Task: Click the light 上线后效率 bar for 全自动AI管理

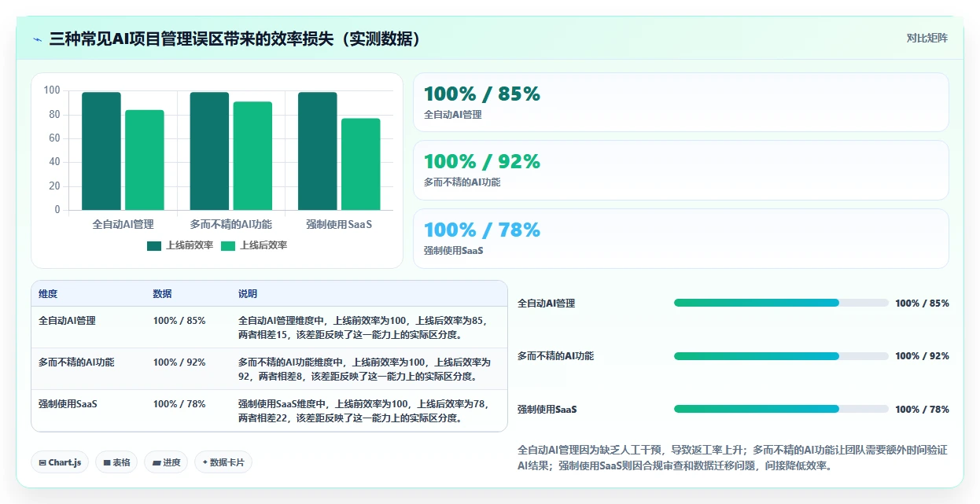Action: pyautogui.click(x=145, y=160)
